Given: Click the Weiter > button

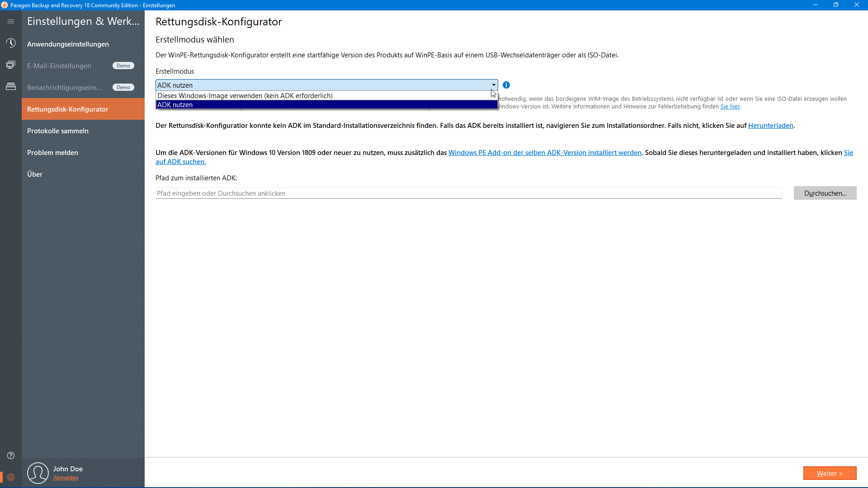Looking at the screenshot, I should (x=829, y=473).
